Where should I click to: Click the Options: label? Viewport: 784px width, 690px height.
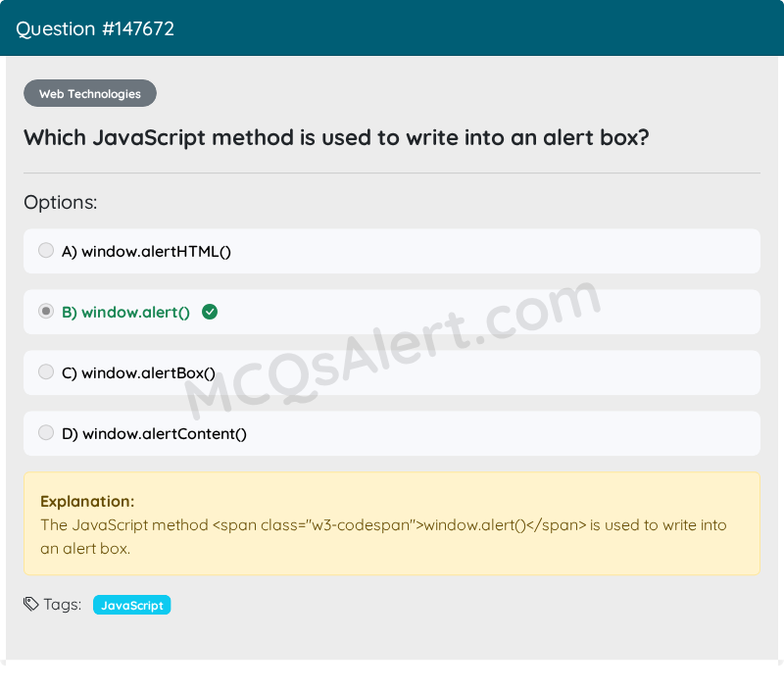point(61,203)
